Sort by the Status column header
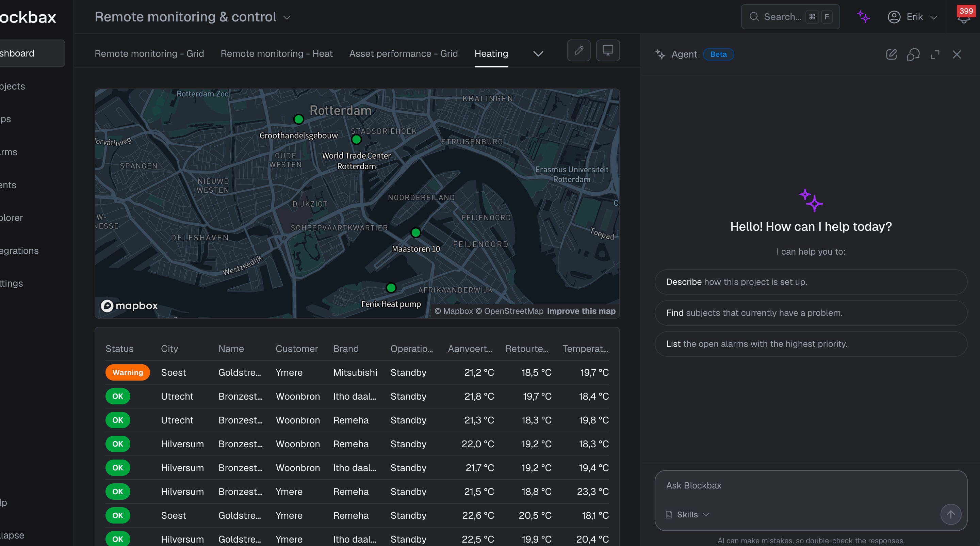The height and width of the screenshot is (546, 980). point(119,349)
